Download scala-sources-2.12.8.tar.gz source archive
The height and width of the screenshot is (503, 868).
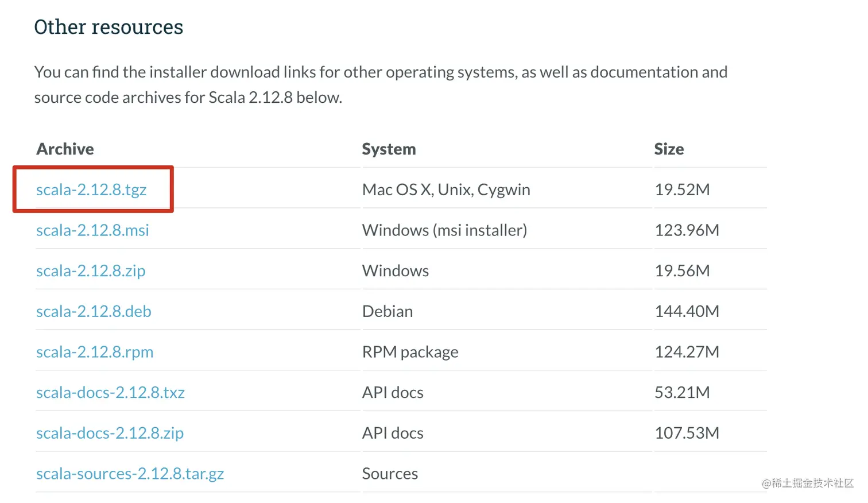tap(130, 474)
